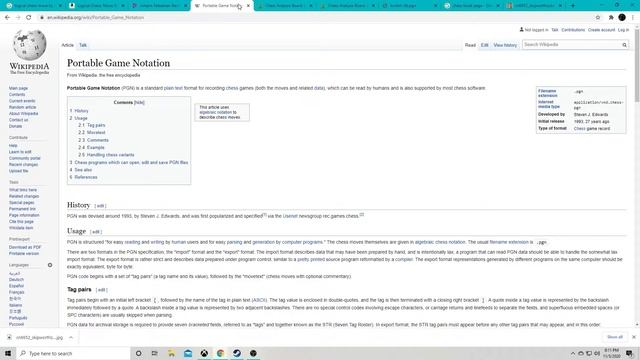
Task: Open options arrow for downloaded jpg
Action: (71, 337)
